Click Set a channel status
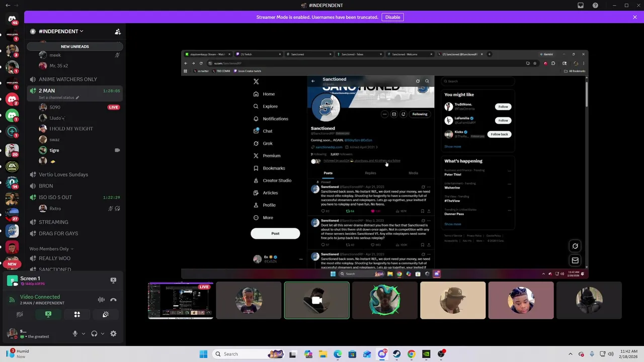 58,98
